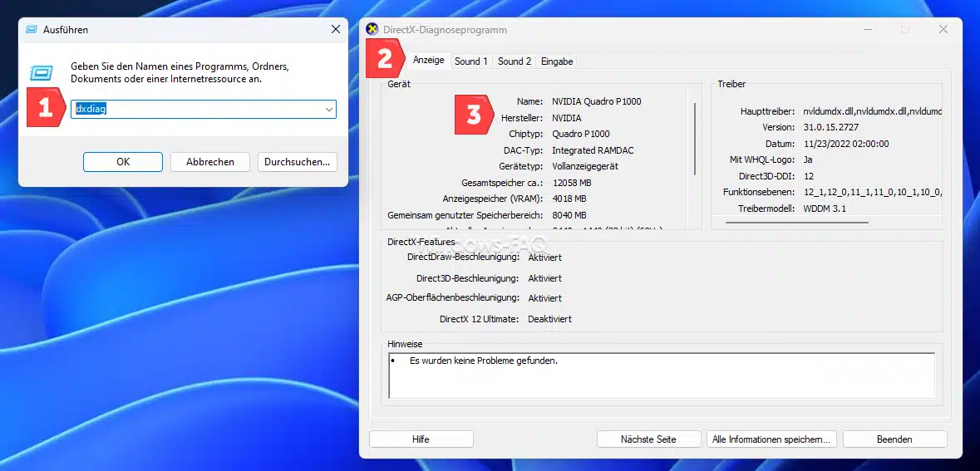
Task: Click Alle Informationen speichern... button
Action: pyautogui.click(x=771, y=439)
